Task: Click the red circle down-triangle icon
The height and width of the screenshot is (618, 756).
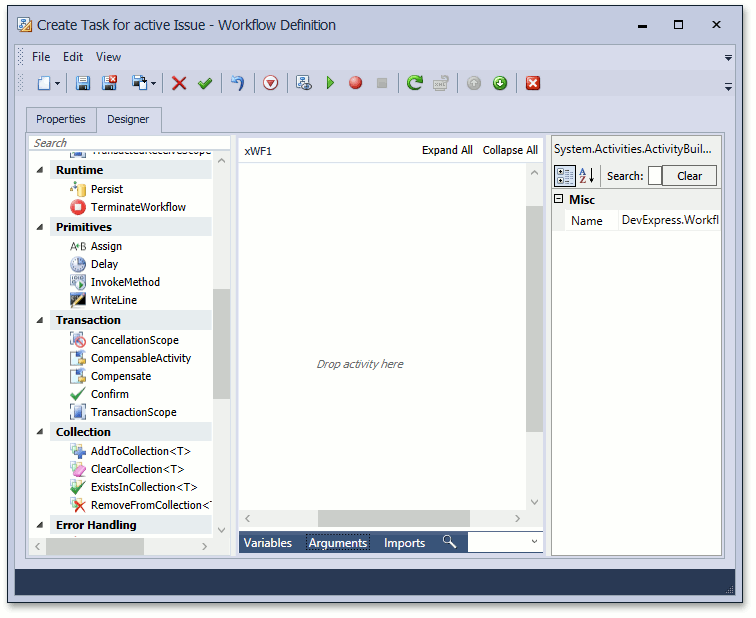Action: click(x=270, y=83)
